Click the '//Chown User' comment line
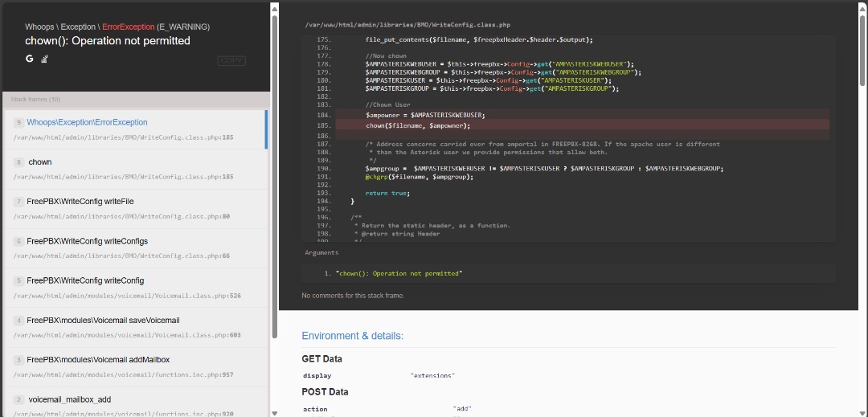The width and height of the screenshot is (868, 417). [387, 104]
